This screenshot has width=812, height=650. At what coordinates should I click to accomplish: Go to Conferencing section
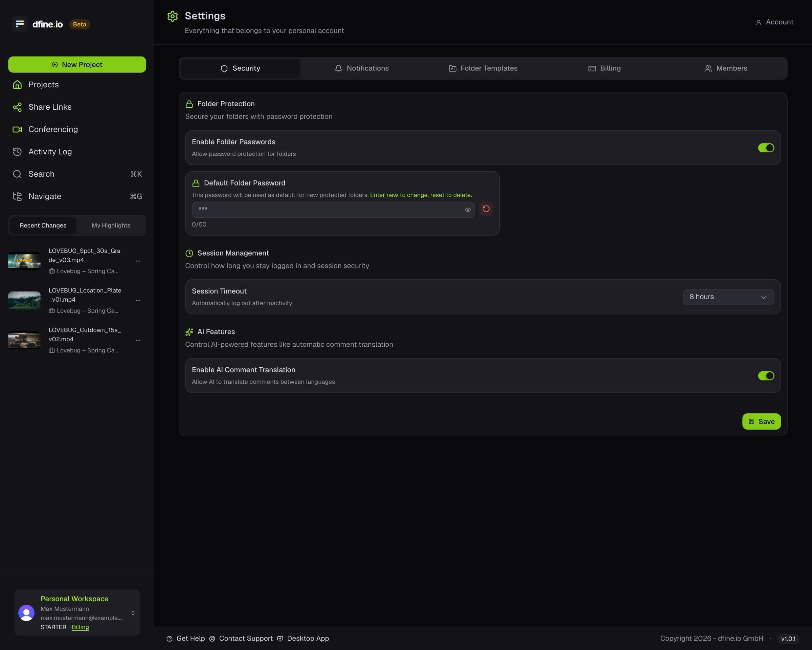coord(77,129)
